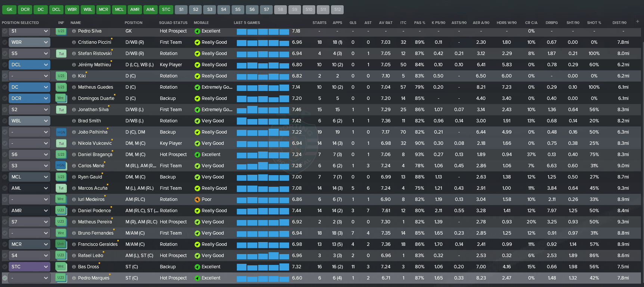This screenshot has height=287, width=644.
Task: Expand the STC position dropdown for Bas Dross
Action: (x=29, y=267)
